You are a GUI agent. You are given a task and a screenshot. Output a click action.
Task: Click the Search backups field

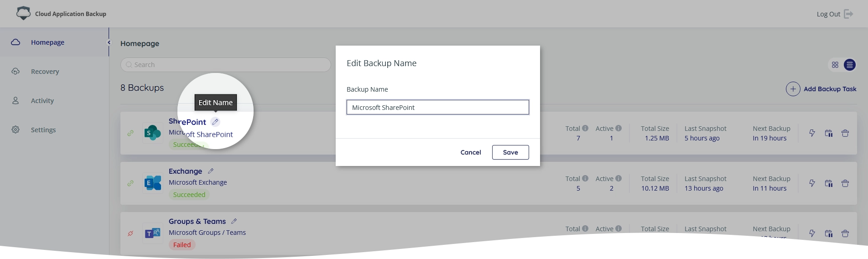click(226, 65)
